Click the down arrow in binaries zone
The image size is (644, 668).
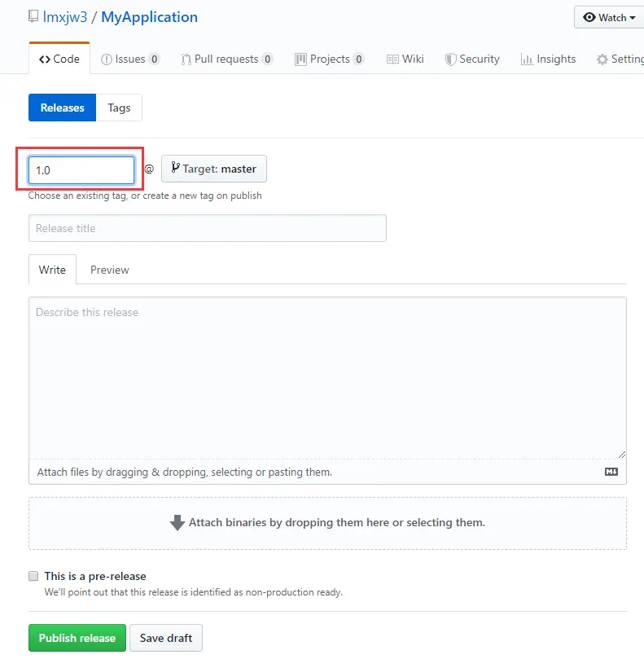177,523
